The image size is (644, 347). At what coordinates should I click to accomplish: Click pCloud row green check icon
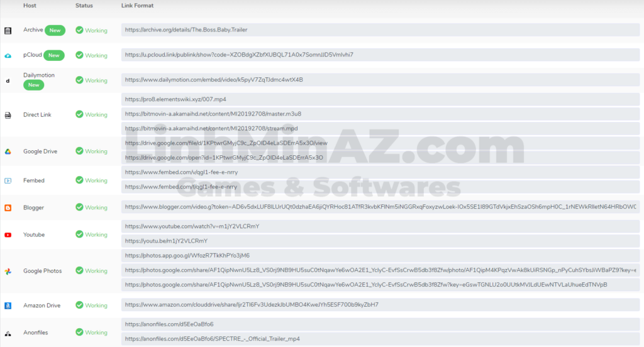pyautogui.click(x=79, y=55)
